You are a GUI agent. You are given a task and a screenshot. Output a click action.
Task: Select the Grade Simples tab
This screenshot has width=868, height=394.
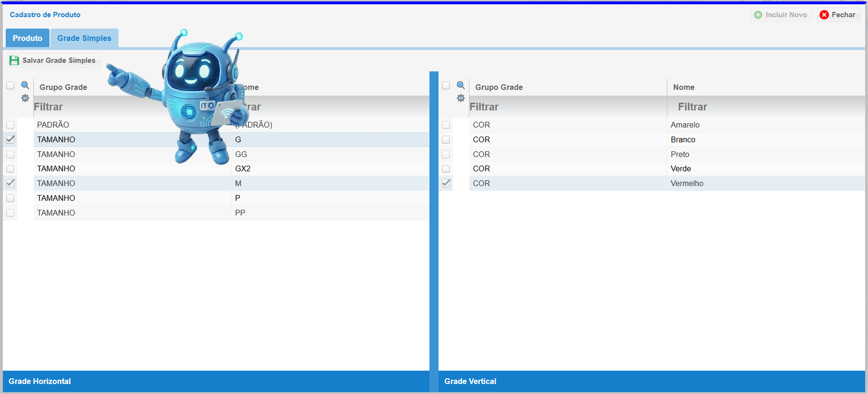[x=84, y=38]
